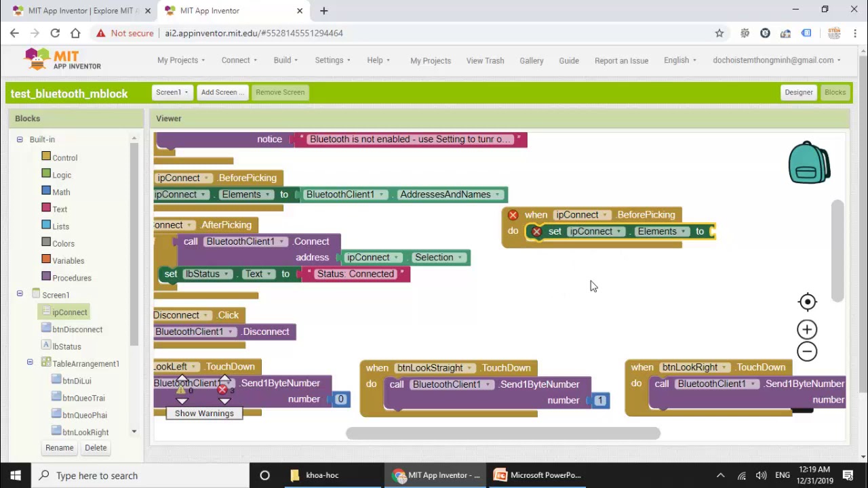Click the Show Warnings button

click(x=204, y=413)
